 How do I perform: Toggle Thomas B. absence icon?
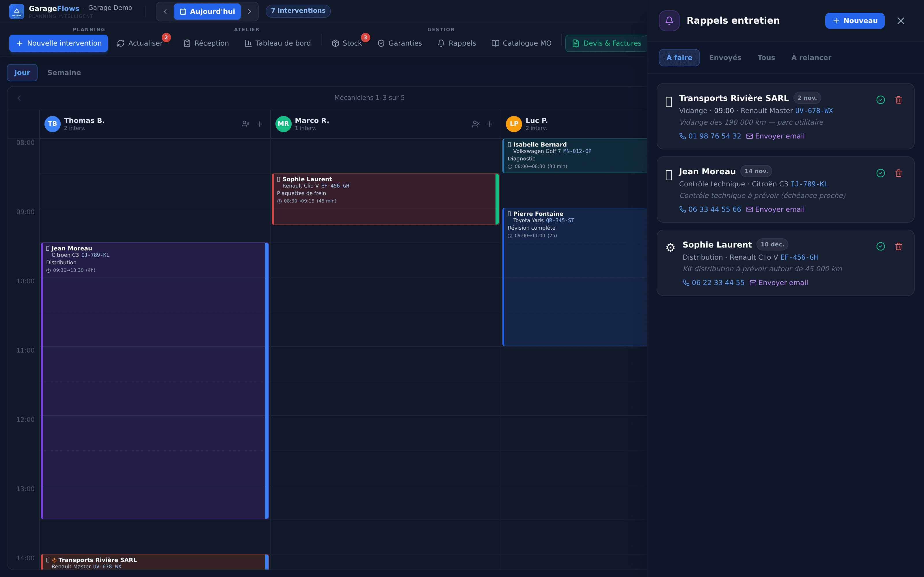tap(245, 124)
